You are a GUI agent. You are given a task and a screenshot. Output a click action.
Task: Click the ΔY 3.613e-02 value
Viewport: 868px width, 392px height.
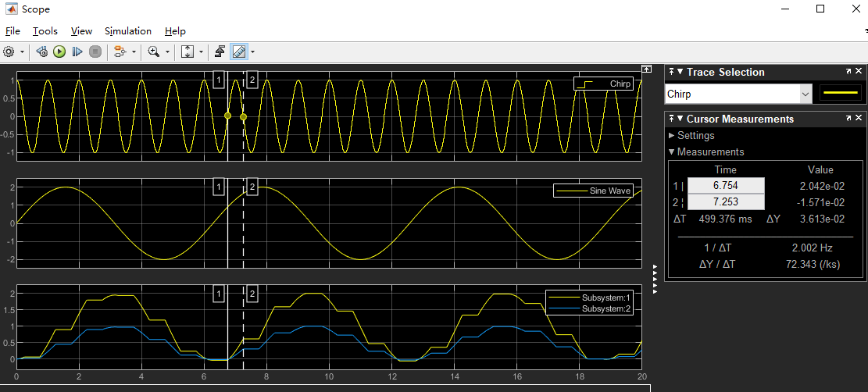[822, 219]
